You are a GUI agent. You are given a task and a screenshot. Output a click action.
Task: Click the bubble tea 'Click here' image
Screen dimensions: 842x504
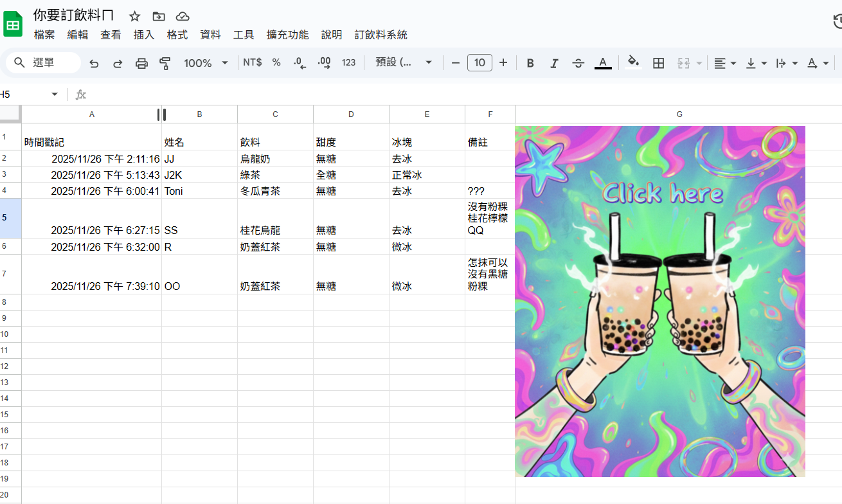click(x=660, y=301)
